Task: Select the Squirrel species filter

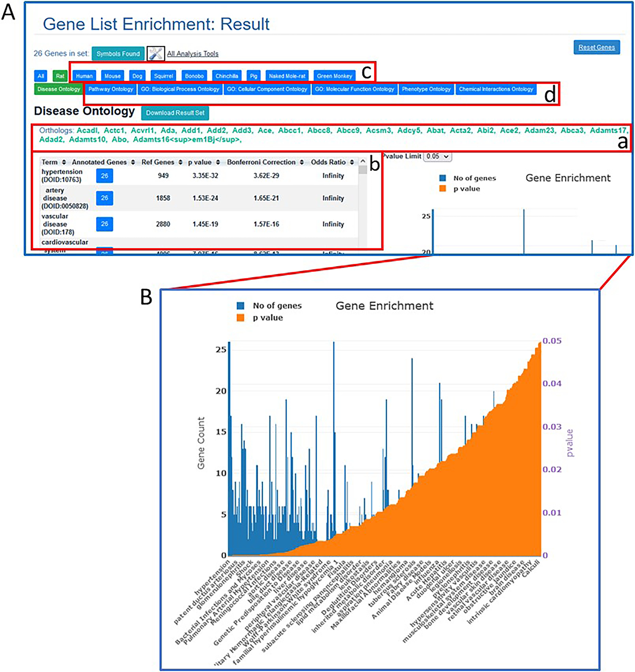Action: (164, 76)
